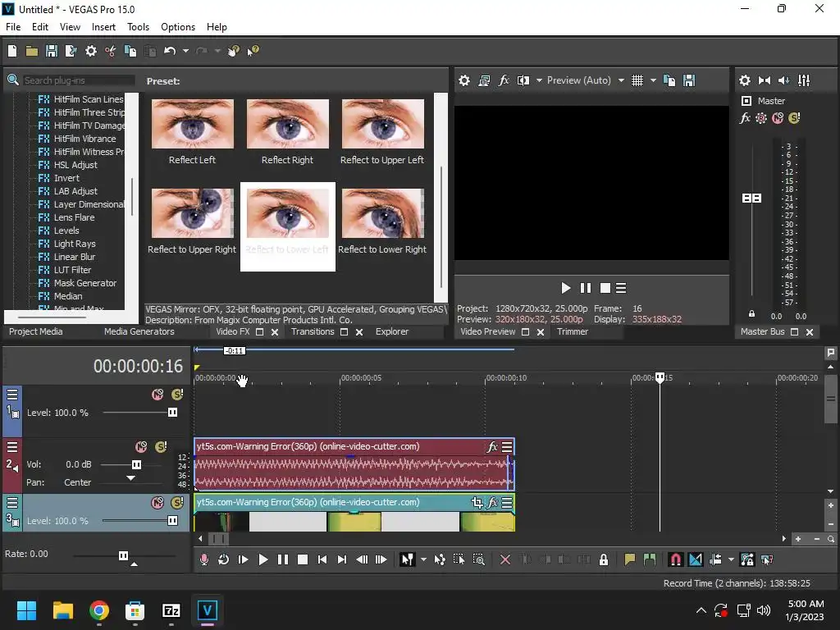The image size is (840, 630).
Task: Toggle Master Bus solo button
Action: 794,118
